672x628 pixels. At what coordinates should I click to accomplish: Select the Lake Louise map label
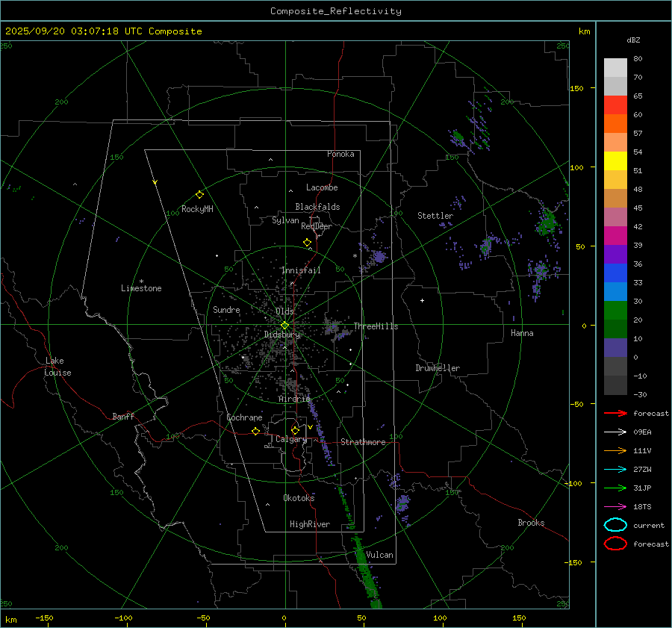pyautogui.click(x=58, y=367)
